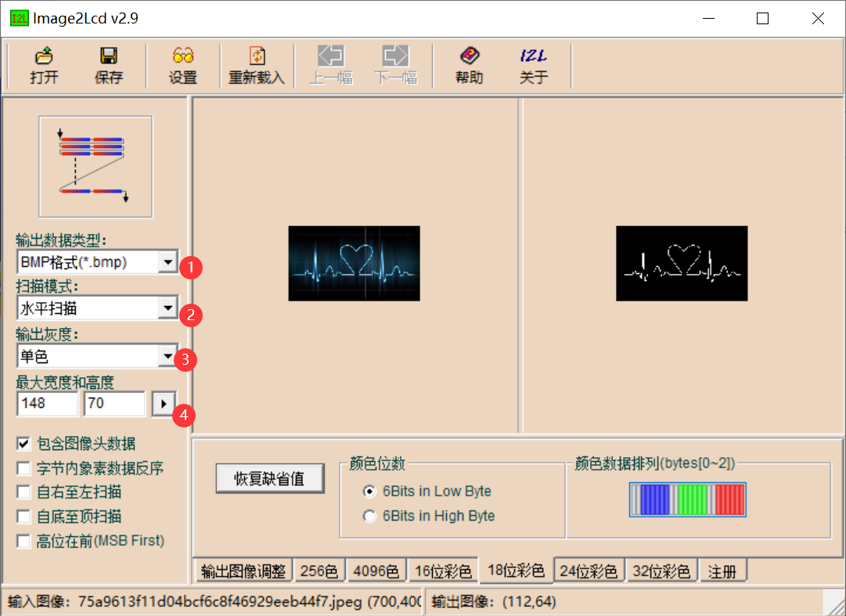Switch to the 32位彩色 tab

(x=661, y=571)
